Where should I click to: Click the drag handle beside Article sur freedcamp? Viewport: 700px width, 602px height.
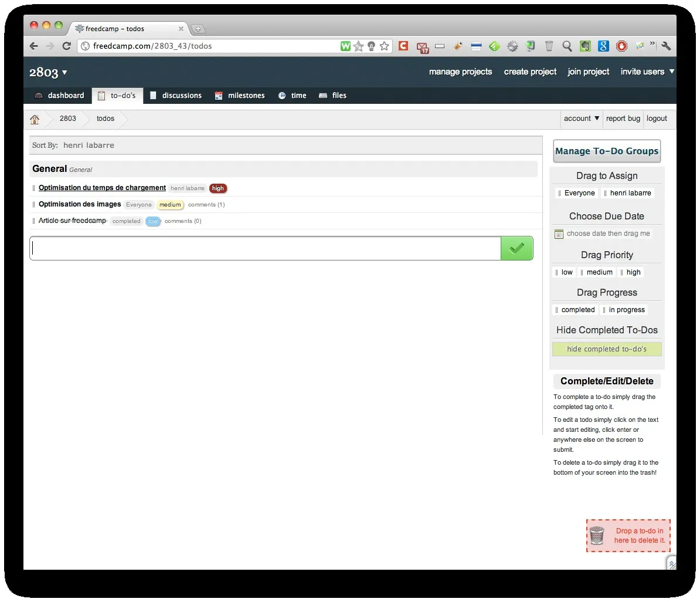point(33,221)
